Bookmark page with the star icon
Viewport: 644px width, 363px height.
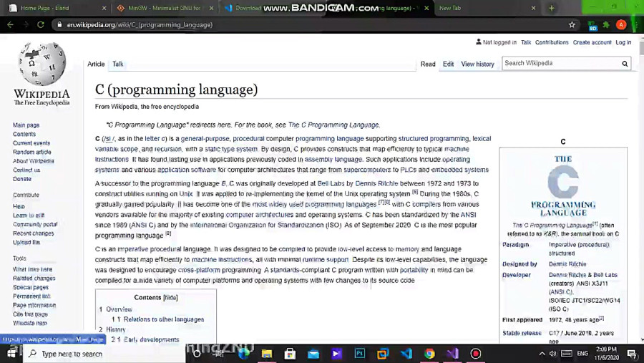pyautogui.click(x=572, y=24)
